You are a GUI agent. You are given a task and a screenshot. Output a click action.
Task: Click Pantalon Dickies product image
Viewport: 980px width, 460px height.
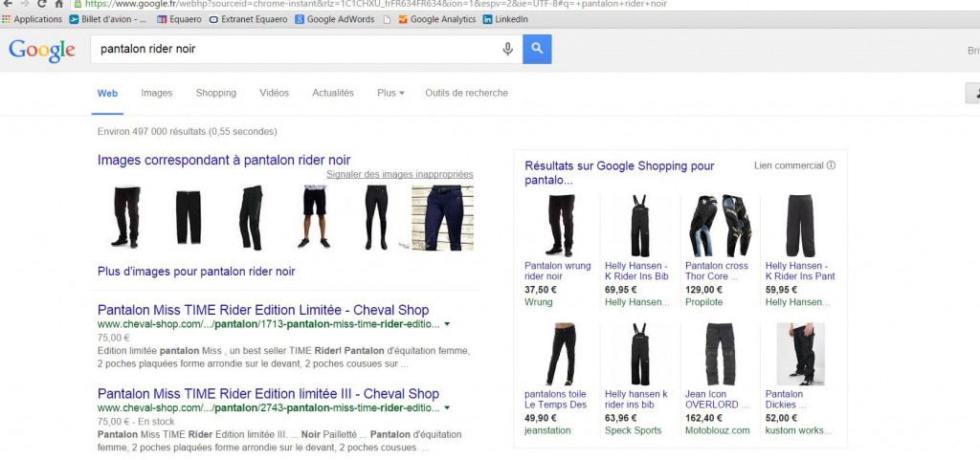[801, 354]
